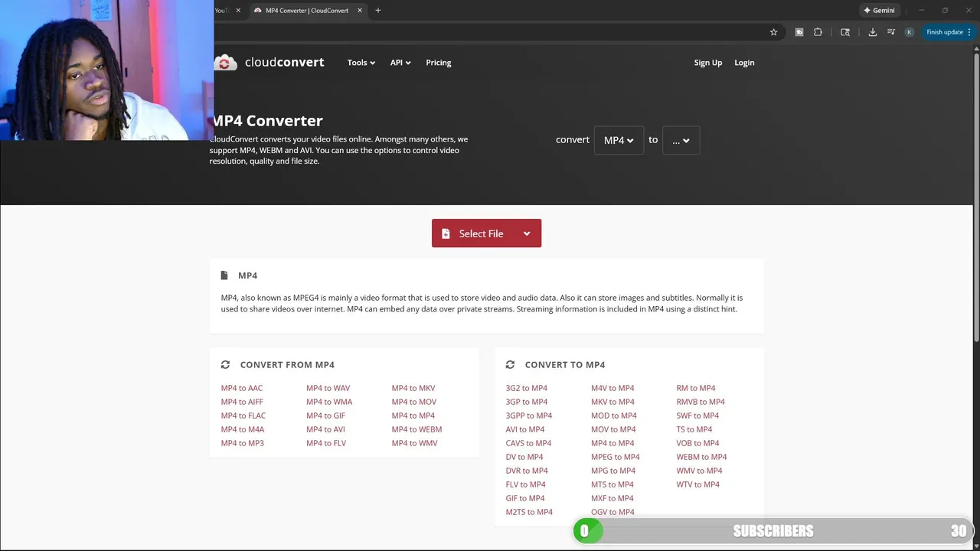Click the MP4 to AVI link
This screenshot has height=551, width=980.
tap(325, 429)
